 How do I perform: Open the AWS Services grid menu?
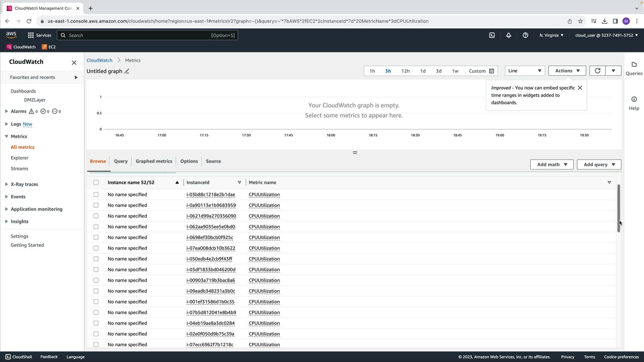point(31,35)
